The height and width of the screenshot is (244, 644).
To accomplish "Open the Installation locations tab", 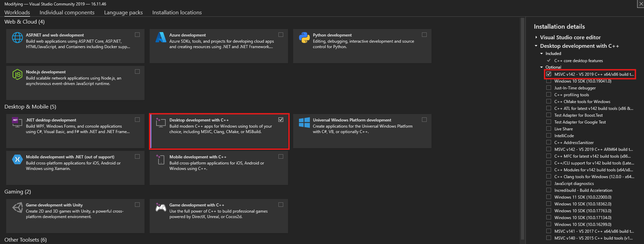I will tap(177, 13).
